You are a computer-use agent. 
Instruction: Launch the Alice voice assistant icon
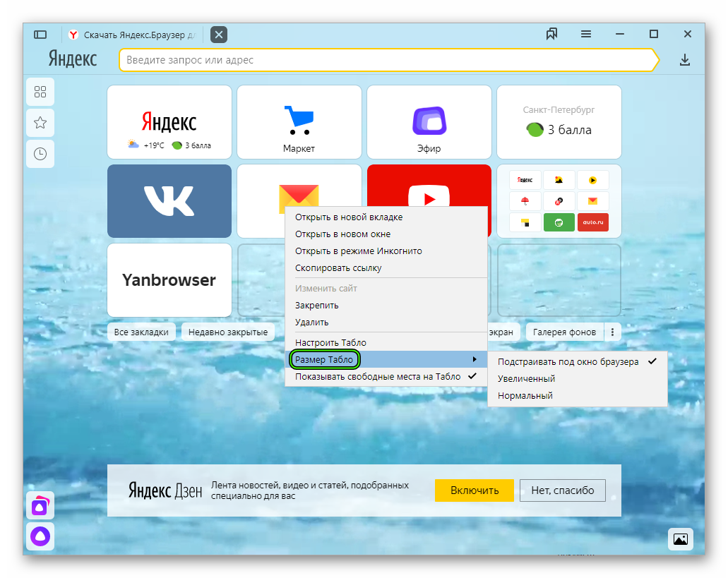coord(40,536)
